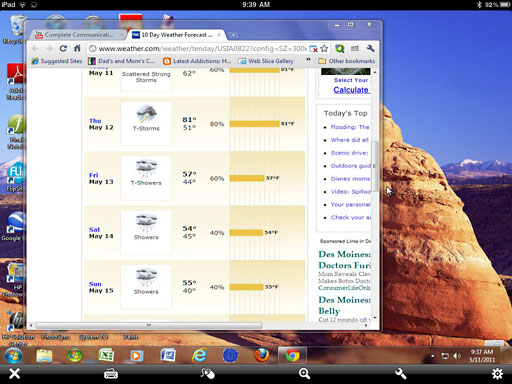Select the Chrome taskbar button

[292, 356]
